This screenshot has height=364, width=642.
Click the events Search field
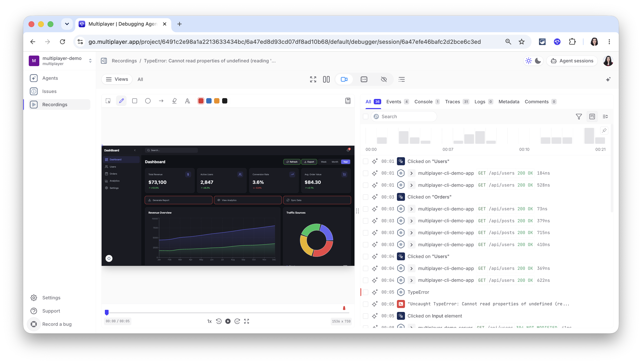pyautogui.click(x=404, y=117)
